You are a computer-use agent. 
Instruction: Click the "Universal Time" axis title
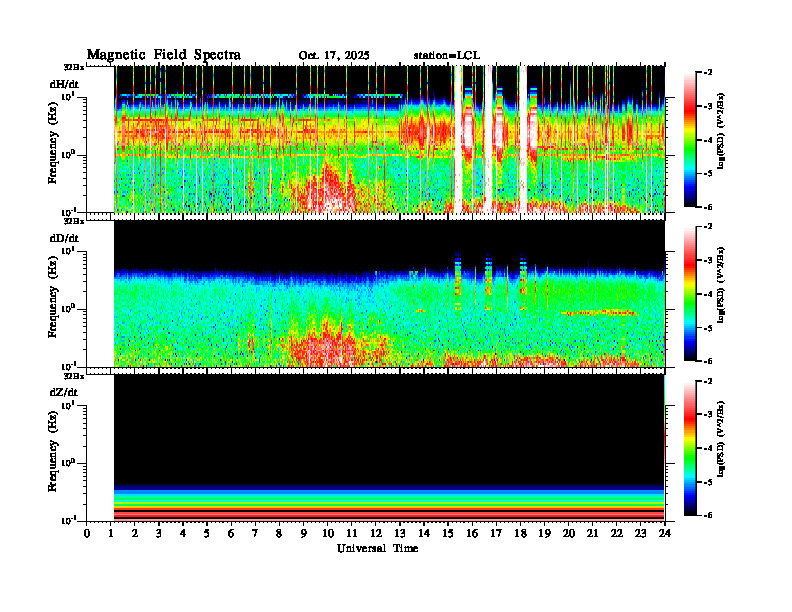tap(377, 548)
